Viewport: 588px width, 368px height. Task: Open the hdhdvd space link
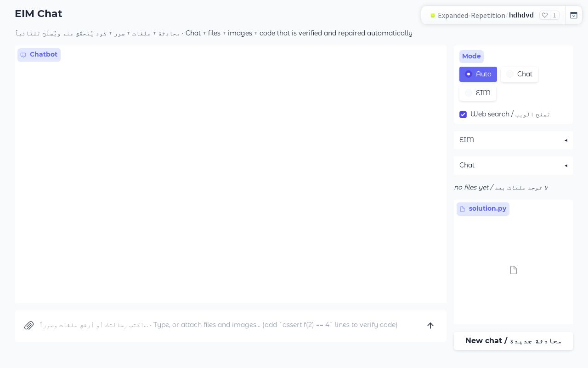(521, 15)
